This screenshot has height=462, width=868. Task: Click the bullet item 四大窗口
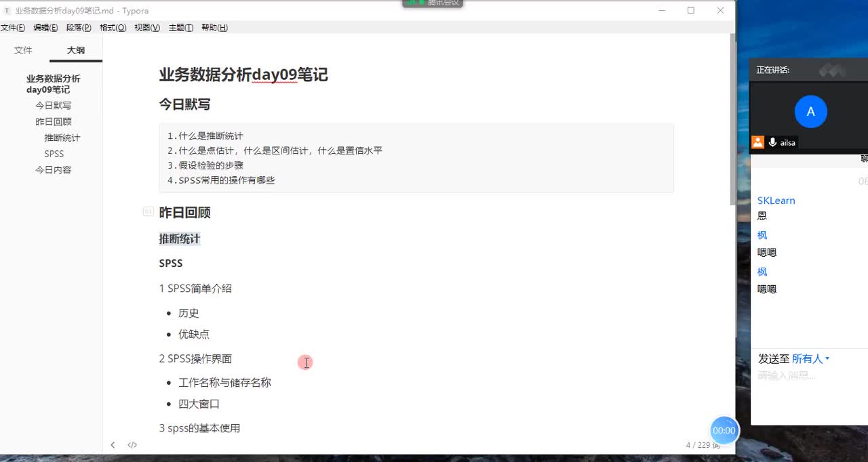[199, 404]
